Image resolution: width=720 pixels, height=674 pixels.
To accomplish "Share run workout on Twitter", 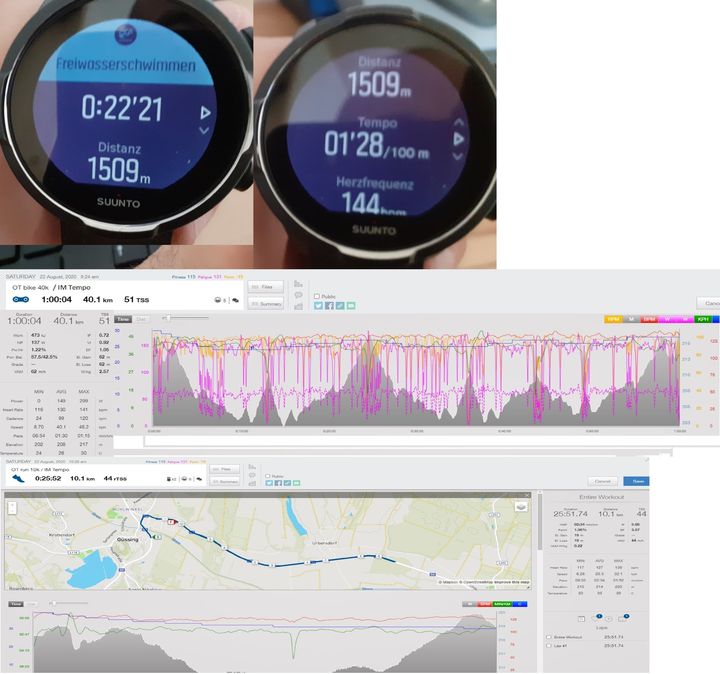I will pos(269,483).
